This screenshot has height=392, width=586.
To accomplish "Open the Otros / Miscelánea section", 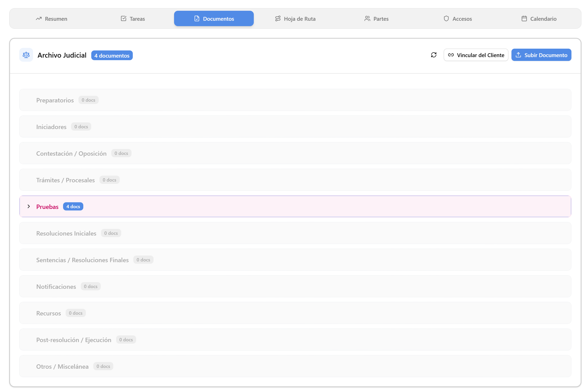I will tap(62, 366).
